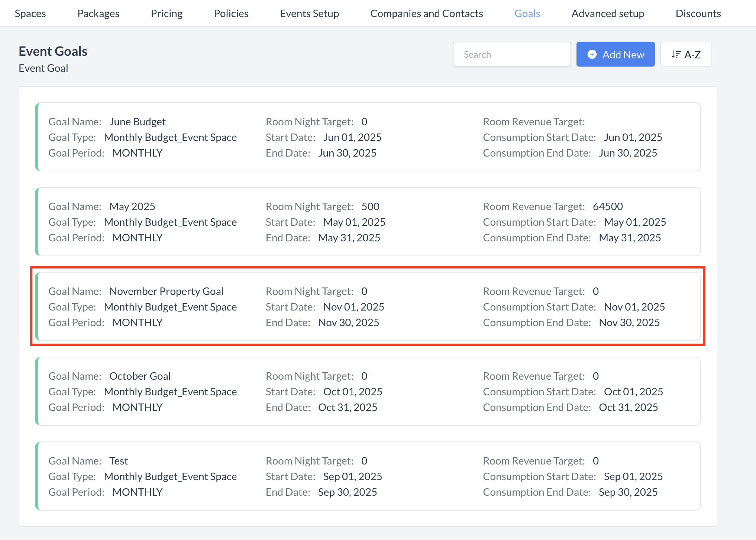Select the Events Setup tab

(x=309, y=13)
